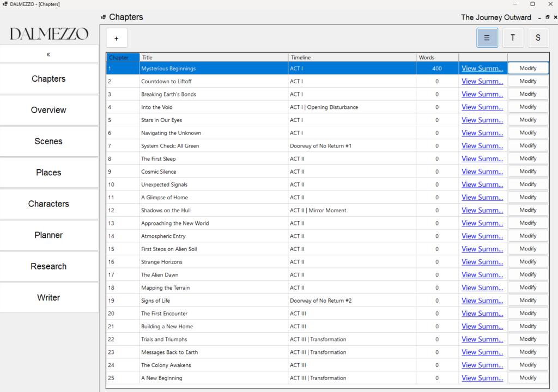Switch to the Writer section
The width and height of the screenshot is (558, 392).
click(x=48, y=297)
